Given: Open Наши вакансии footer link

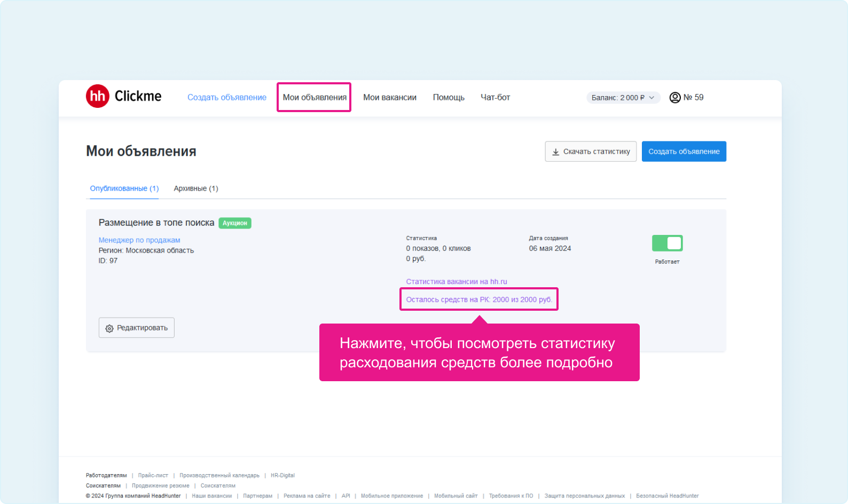Looking at the screenshot, I should coord(212,496).
